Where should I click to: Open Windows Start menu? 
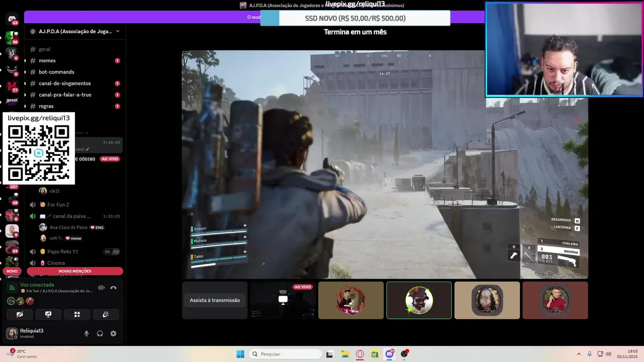click(240, 354)
